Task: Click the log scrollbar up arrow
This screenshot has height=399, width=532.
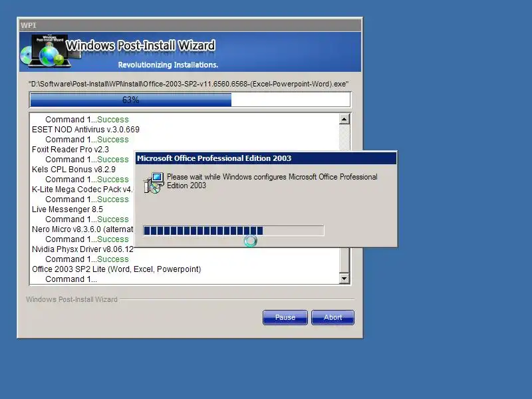Action: (x=344, y=119)
